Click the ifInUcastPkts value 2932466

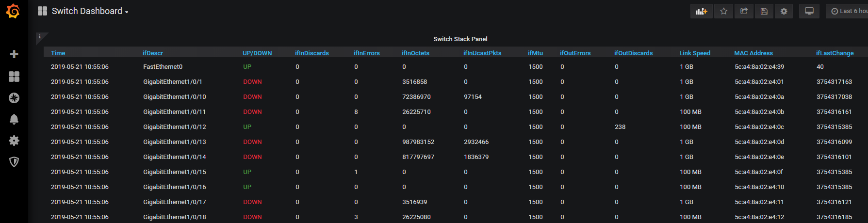pyautogui.click(x=476, y=142)
